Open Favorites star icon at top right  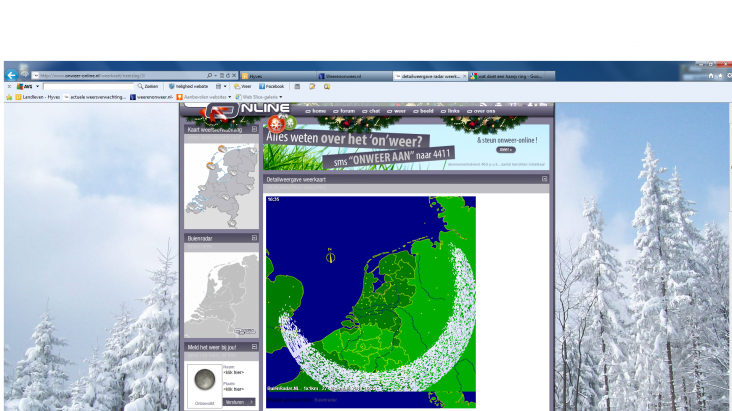pyautogui.click(x=720, y=76)
